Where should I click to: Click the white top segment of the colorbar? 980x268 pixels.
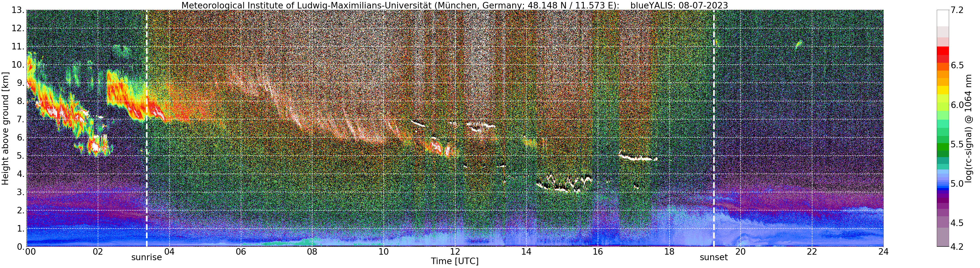point(943,18)
